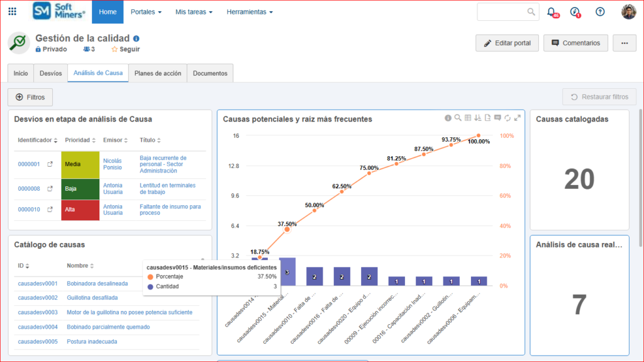Refresh the Causas potenciales chart
The height and width of the screenshot is (362, 644).
(508, 118)
